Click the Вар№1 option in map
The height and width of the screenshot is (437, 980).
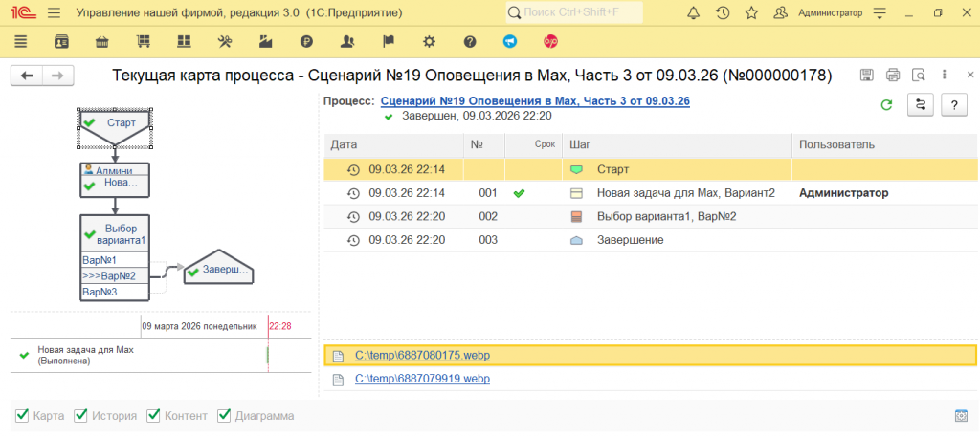coord(115,260)
